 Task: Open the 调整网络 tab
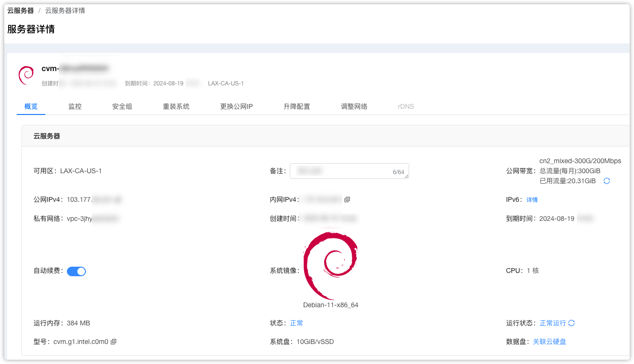click(x=354, y=106)
